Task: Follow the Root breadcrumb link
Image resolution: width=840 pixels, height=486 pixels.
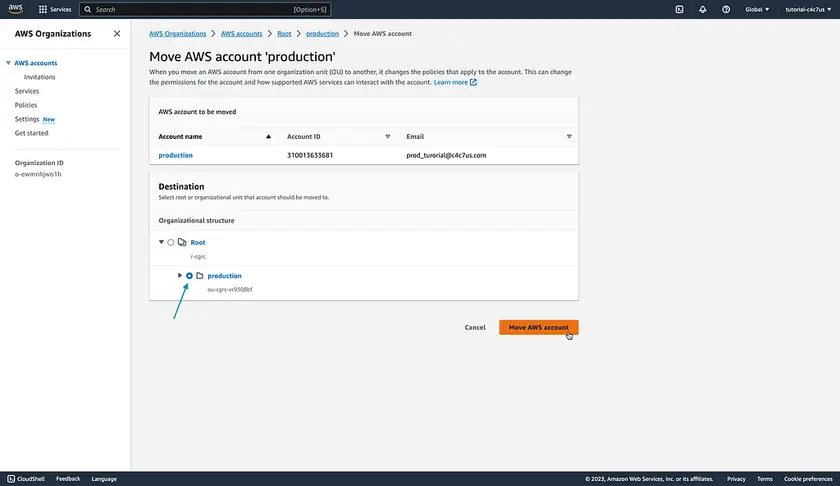Action: (x=284, y=33)
